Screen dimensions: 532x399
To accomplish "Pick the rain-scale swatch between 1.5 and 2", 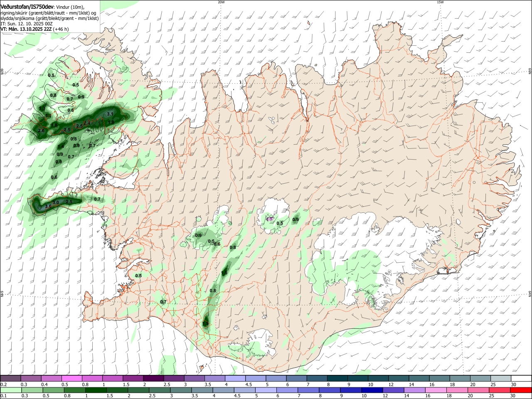I will pos(116,390).
